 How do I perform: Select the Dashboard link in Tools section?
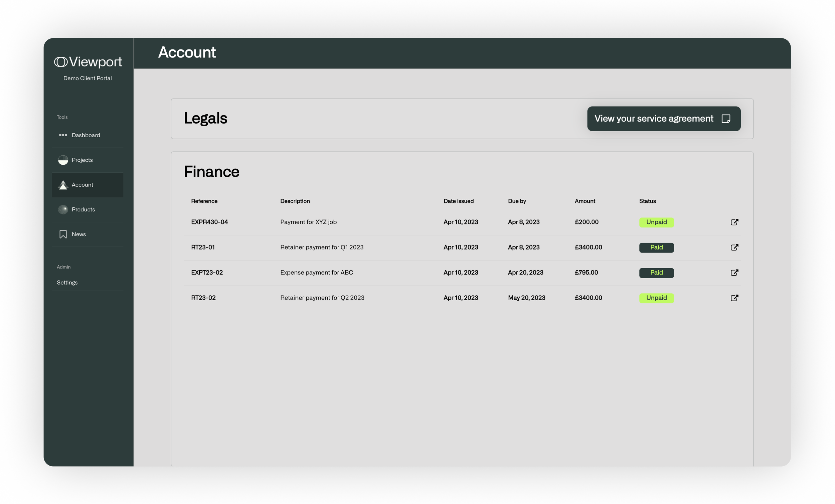pyautogui.click(x=86, y=135)
